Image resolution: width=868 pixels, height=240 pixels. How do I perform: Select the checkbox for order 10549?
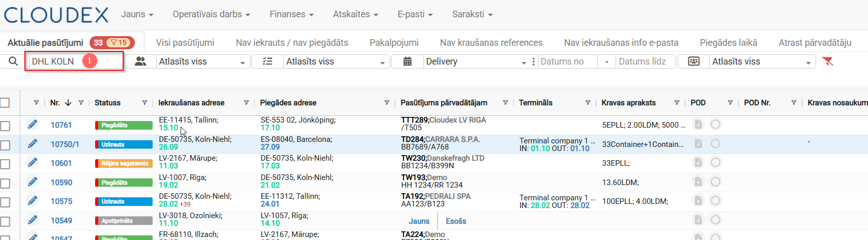[x=5, y=222]
